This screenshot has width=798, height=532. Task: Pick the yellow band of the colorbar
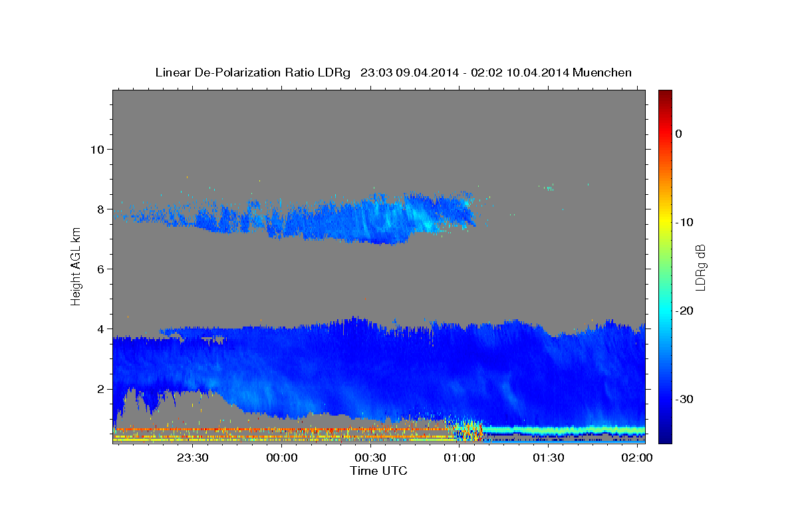pyautogui.click(x=665, y=222)
